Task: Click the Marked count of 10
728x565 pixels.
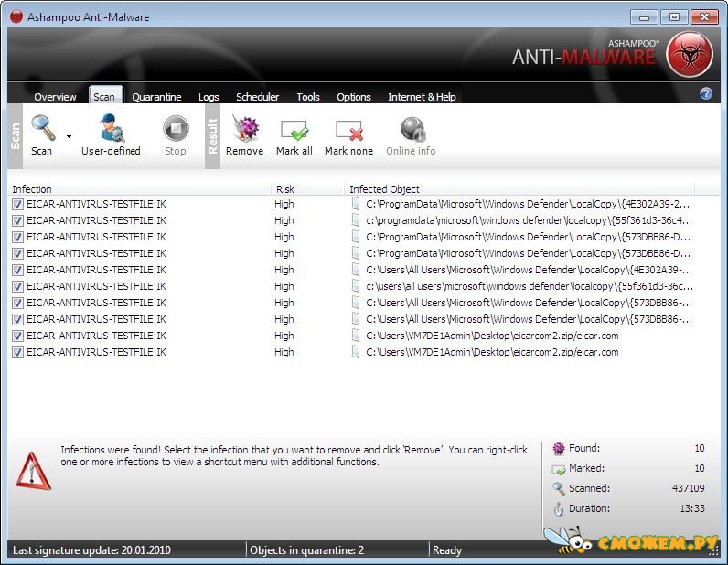Action: click(x=700, y=468)
